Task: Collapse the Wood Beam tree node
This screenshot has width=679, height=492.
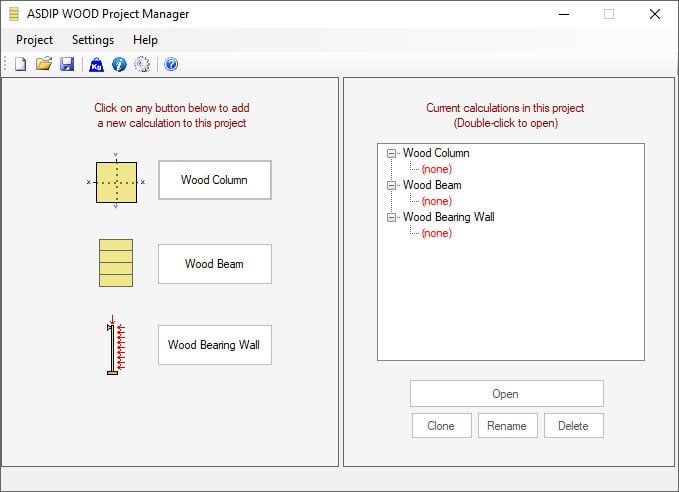Action: (392, 186)
